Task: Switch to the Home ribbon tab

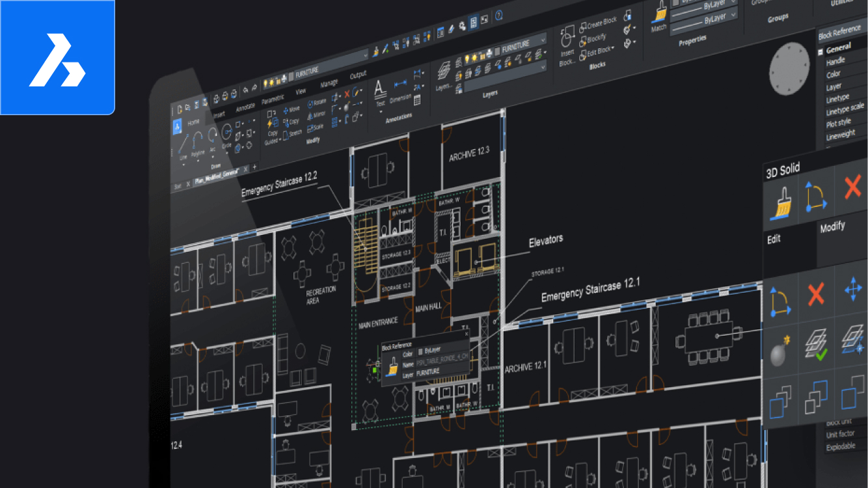Action: [x=193, y=122]
